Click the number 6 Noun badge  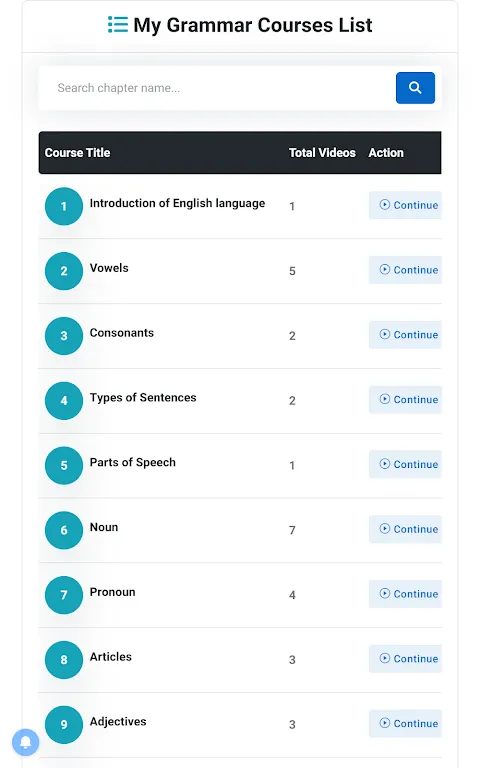[x=64, y=530]
